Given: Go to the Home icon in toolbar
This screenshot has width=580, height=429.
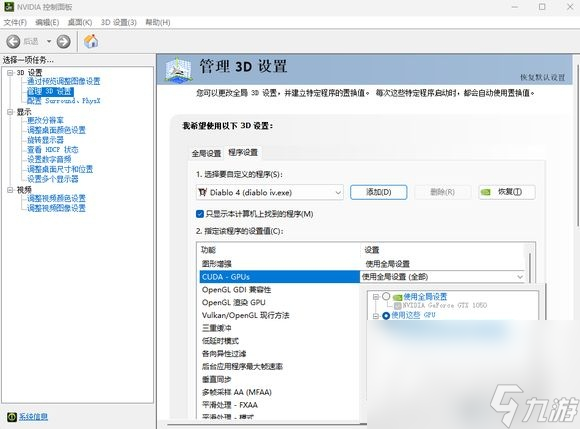Looking at the screenshot, I should [91, 41].
